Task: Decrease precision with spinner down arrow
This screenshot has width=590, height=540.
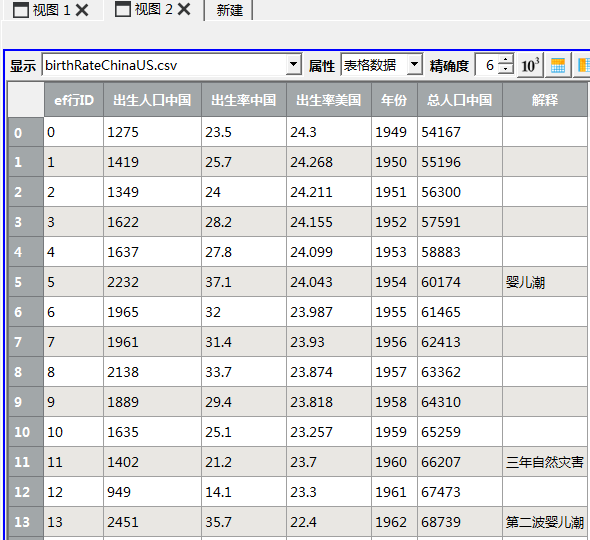Action: pos(506,70)
